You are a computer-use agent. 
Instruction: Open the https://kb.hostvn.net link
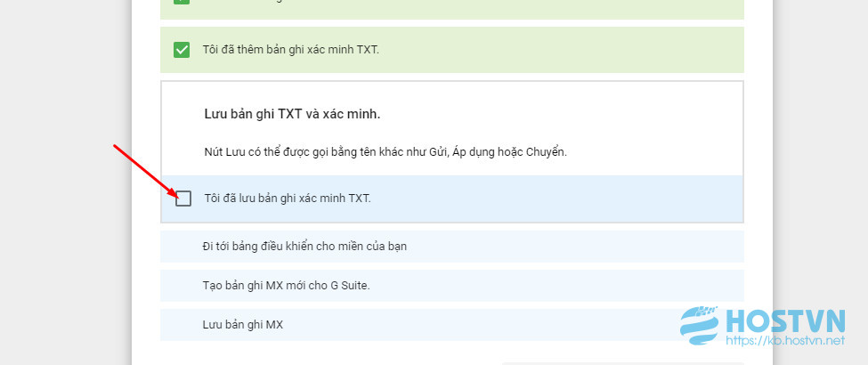pos(783,341)
